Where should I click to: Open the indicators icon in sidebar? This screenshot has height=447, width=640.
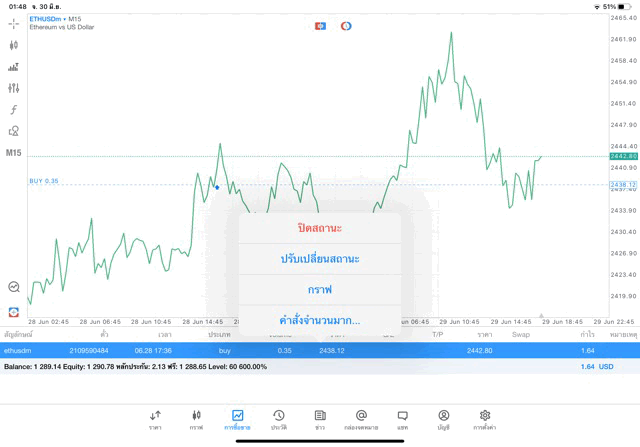14,67
